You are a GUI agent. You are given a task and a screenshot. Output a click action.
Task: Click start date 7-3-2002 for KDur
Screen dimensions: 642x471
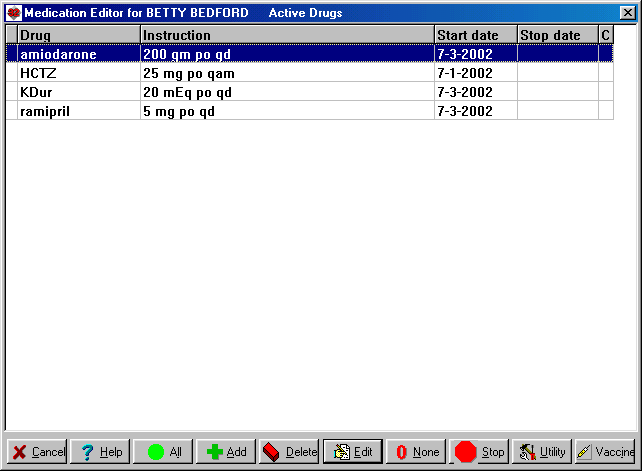tap(465, 92)
